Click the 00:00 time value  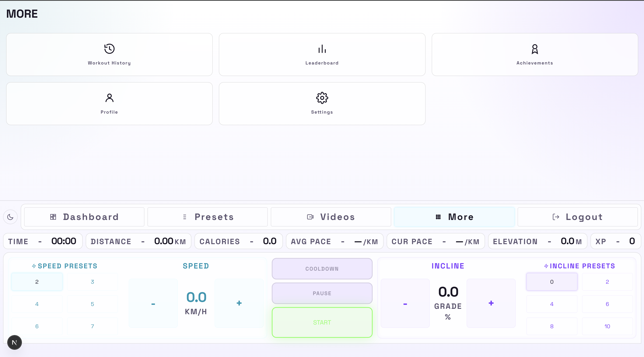coord(64,241)
